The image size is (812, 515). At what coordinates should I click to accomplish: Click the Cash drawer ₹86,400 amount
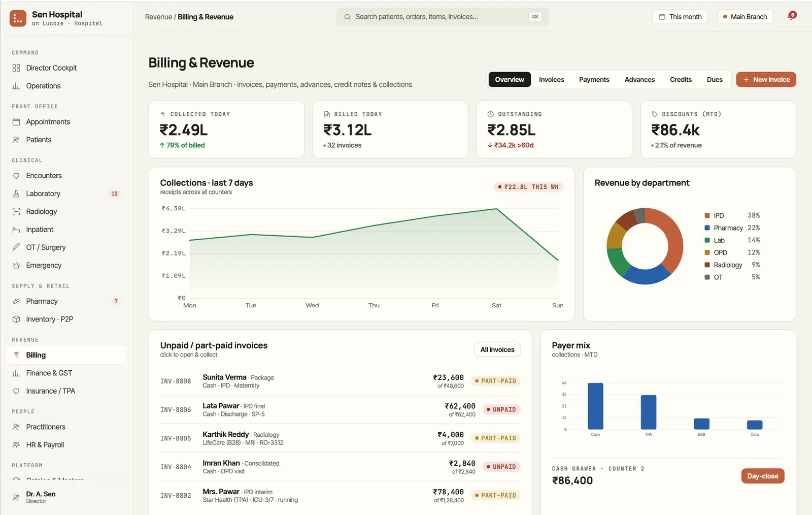tap(572, 480)
